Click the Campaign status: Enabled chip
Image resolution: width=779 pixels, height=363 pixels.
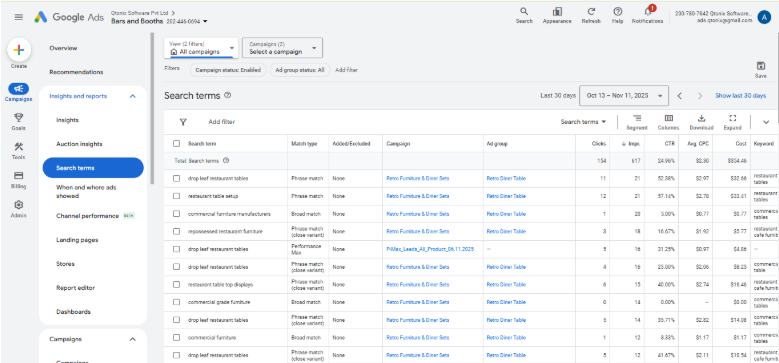coord(228,70)
